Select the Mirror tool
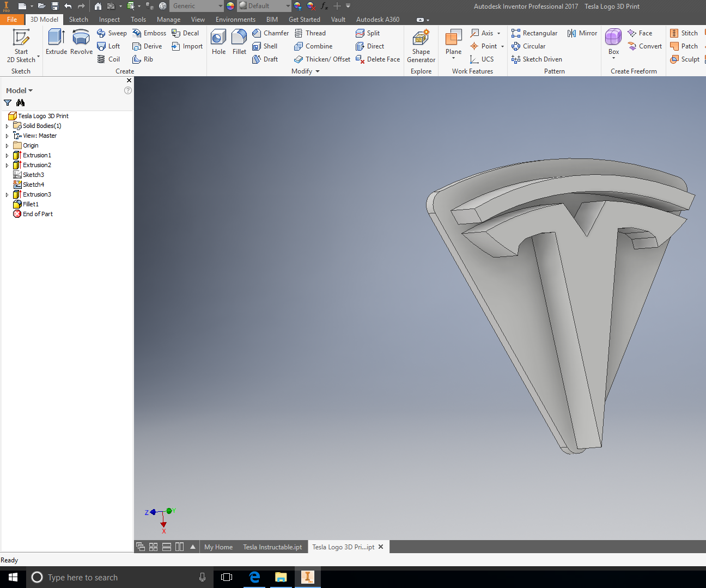The width and height of the screenshot is (706, 588). 582,33
